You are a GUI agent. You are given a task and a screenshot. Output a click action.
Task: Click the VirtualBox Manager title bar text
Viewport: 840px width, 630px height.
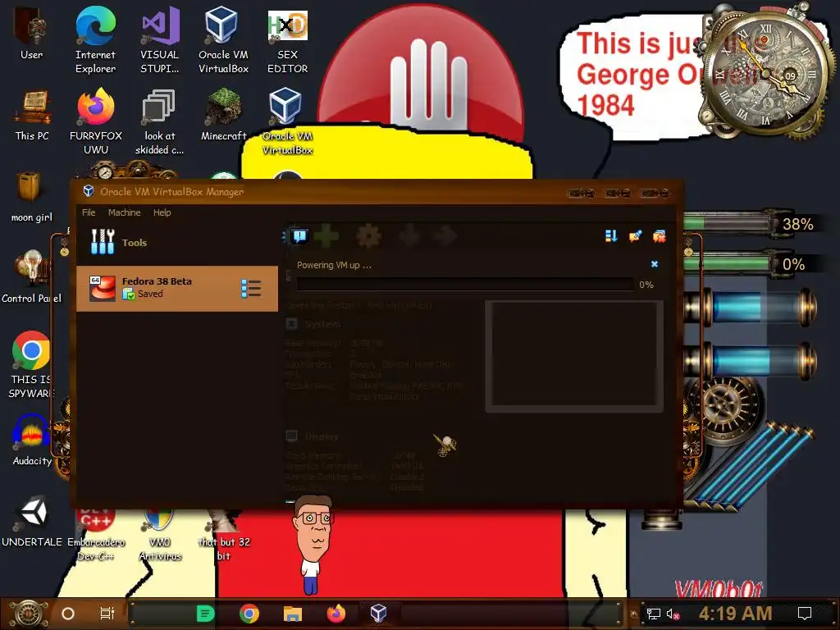pos(171,192)
